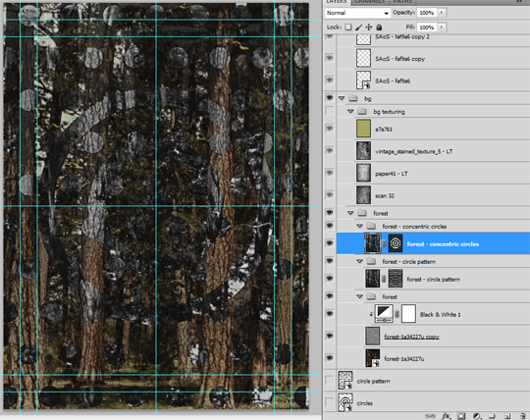Click the paper41 - LT layer thumbnail
The height and width of the screenshot is (420, 530).
(x=364, y=173)
